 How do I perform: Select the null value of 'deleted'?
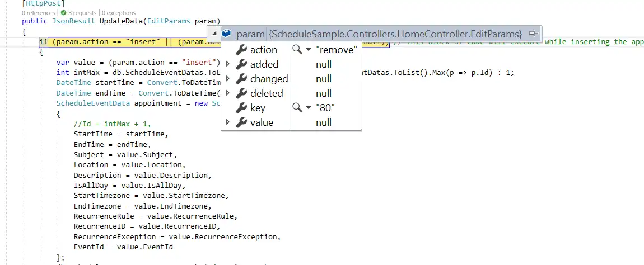[x=324, y=93]
